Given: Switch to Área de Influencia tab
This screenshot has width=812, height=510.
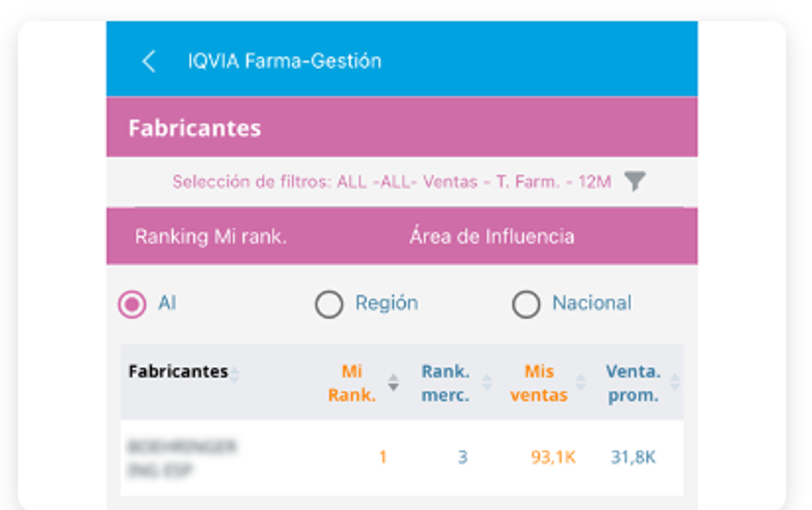Looking at the screenshot, I should [x=492, y=236].
